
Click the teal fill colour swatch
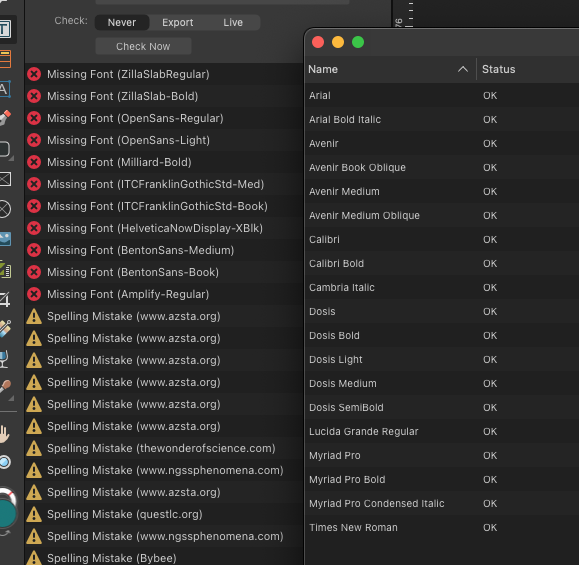click(6, 513)
